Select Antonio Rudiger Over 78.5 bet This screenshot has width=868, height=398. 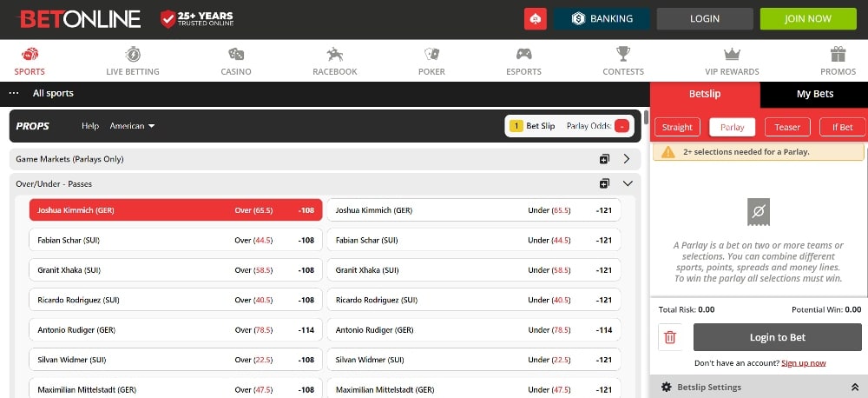click(175, 330)
